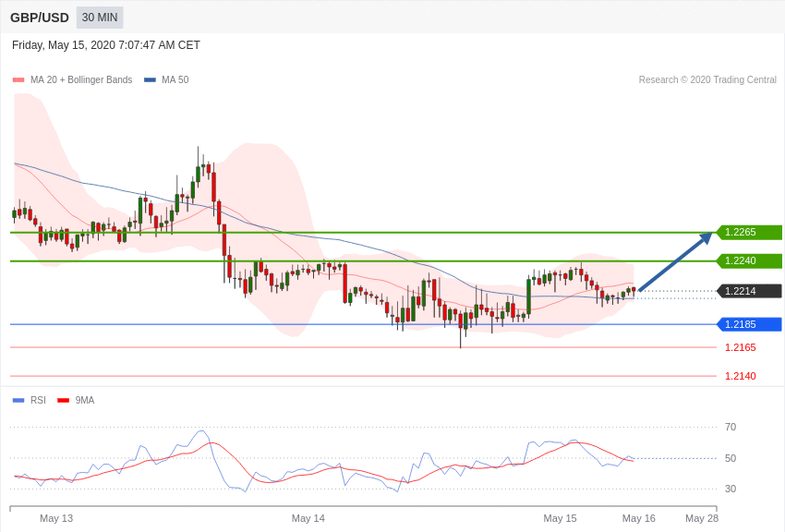Click the RSI blue legend swatch
This screenshot has width=785, height=532.
pyautogui.click(x=18, y=400)
